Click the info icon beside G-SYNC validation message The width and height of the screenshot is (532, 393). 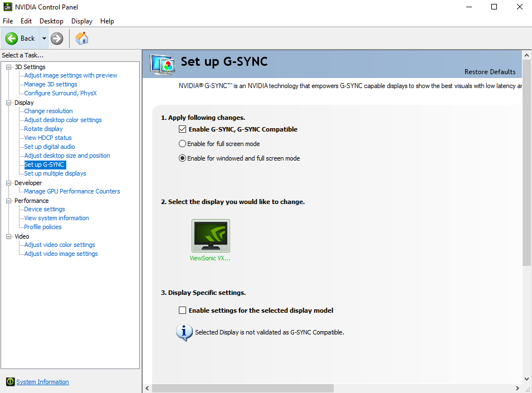(184, 332)
